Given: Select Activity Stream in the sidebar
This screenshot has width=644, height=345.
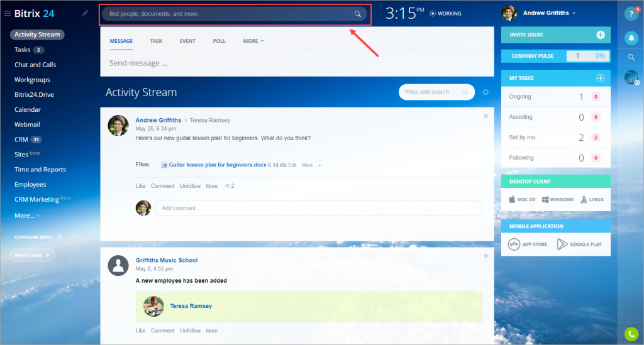Looking at the screenshot, I should coord(37,35).
